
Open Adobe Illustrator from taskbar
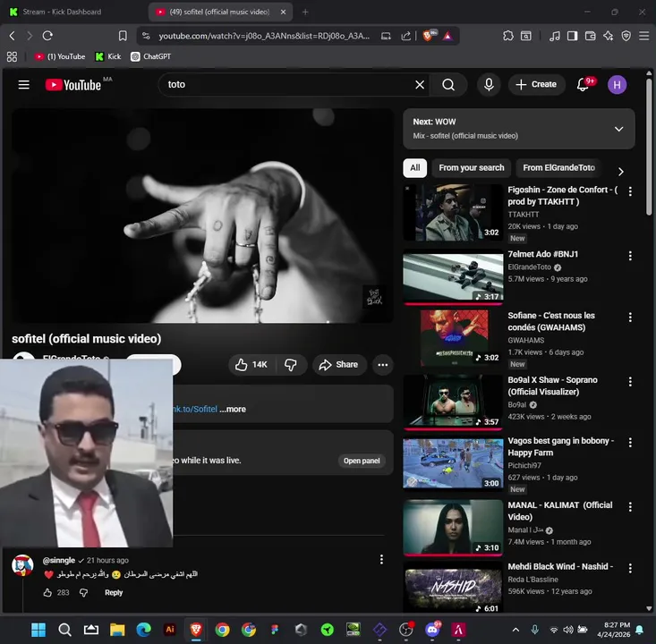click(170, 630)
